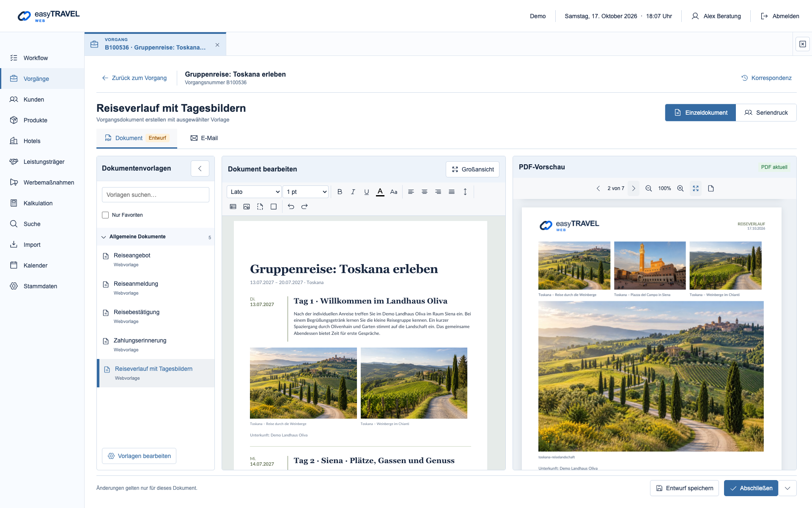Switch PDF preview to single page view
Viewport: 812px width, 508px height.
[x=711, y=188]
